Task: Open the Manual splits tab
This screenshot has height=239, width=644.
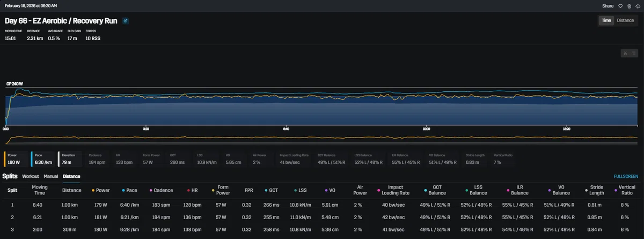Action: click(x=51, y=176)
